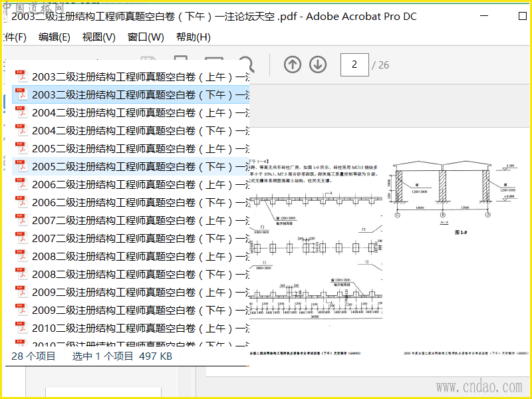
Task: Maximize the Acrobat window
Action: point(523,16)
